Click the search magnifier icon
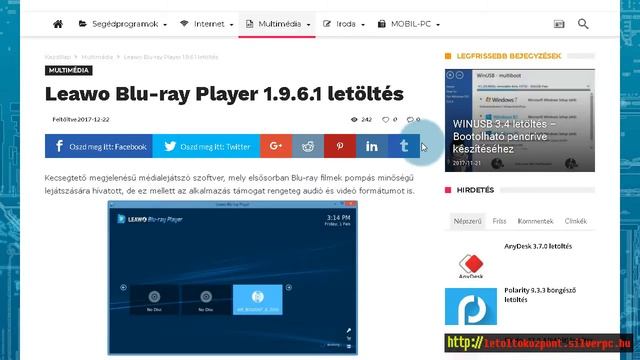Screen dimensions: 640x360 pos(583,24)
